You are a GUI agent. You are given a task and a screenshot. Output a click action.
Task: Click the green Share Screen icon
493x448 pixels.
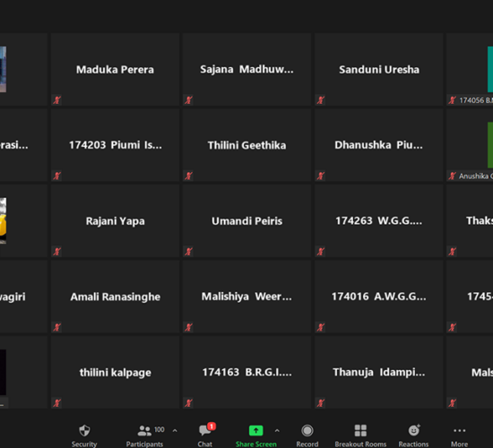(256, 430)
